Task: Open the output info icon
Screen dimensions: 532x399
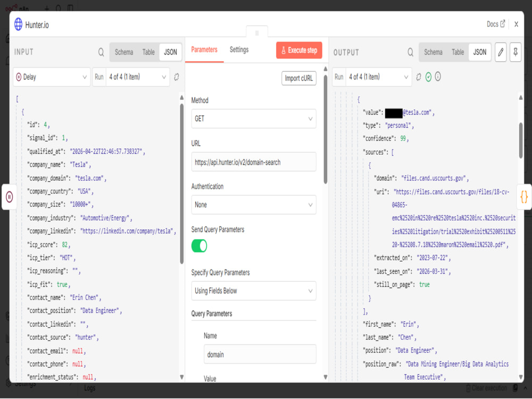Action: [x=438, y=77]
